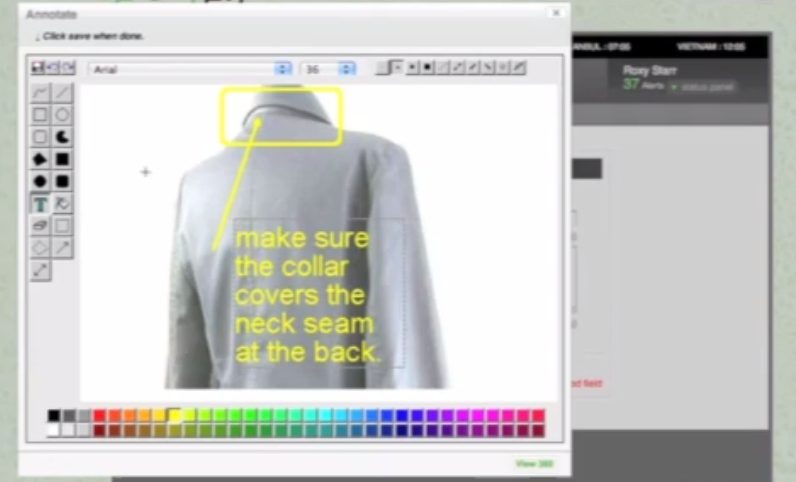Viewport: 796px width, 482px height.
Task: Open the Arial font dropdown
Action: tap(282, 69)
